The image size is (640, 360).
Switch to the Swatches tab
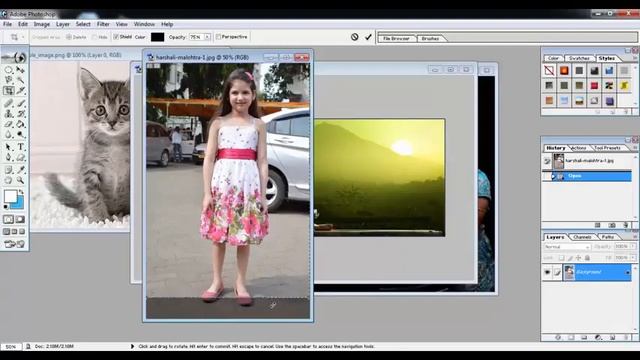[x=579, y=58]
